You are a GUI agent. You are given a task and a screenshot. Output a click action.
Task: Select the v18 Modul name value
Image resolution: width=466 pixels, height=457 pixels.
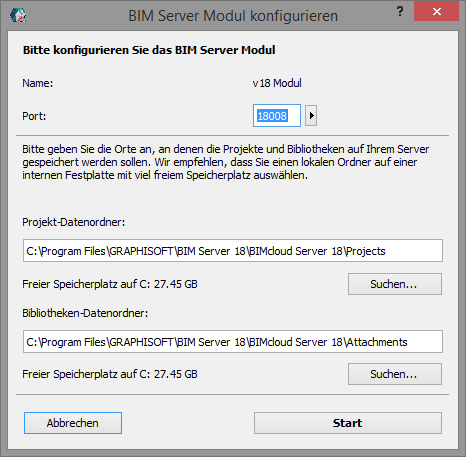[277, 83]
